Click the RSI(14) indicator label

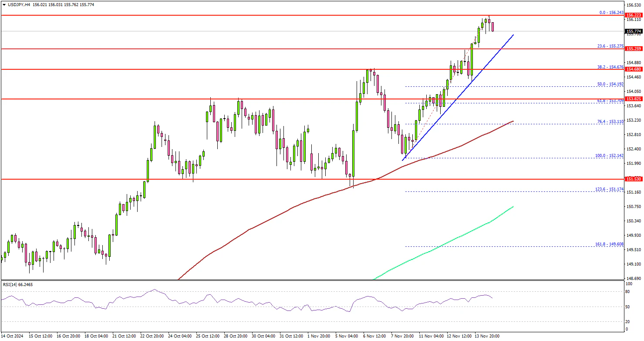[x=17, y=284]
